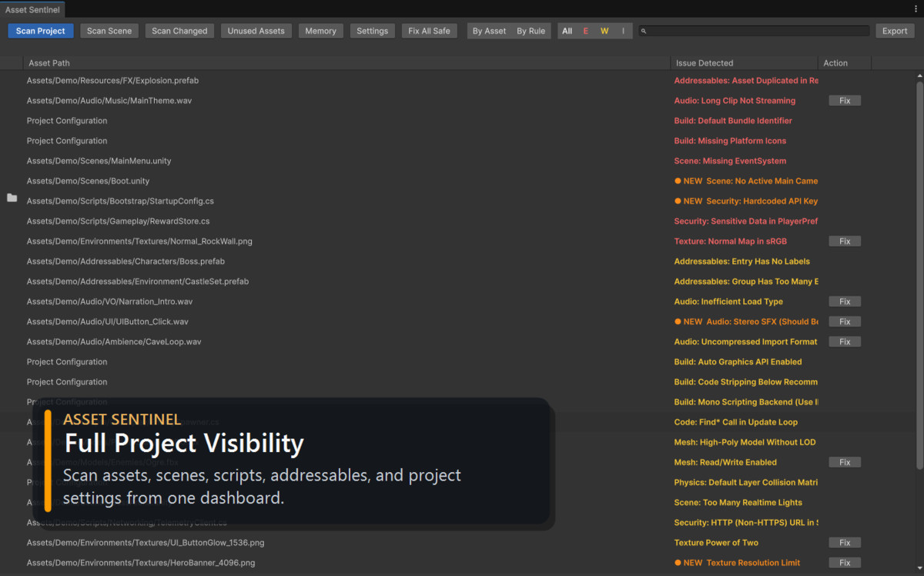Select MainTheme.wav asset path
The image size is (924, 576).
(x=109, y=101)
